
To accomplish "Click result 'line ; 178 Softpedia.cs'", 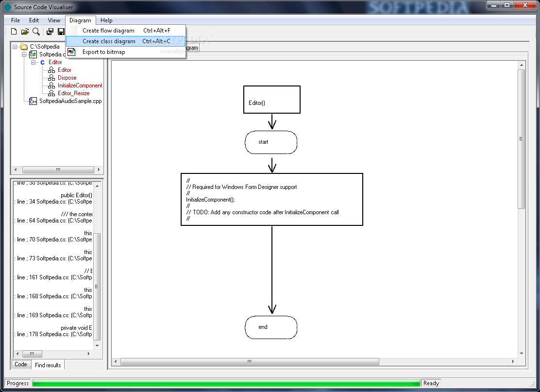I will (53, 335).
